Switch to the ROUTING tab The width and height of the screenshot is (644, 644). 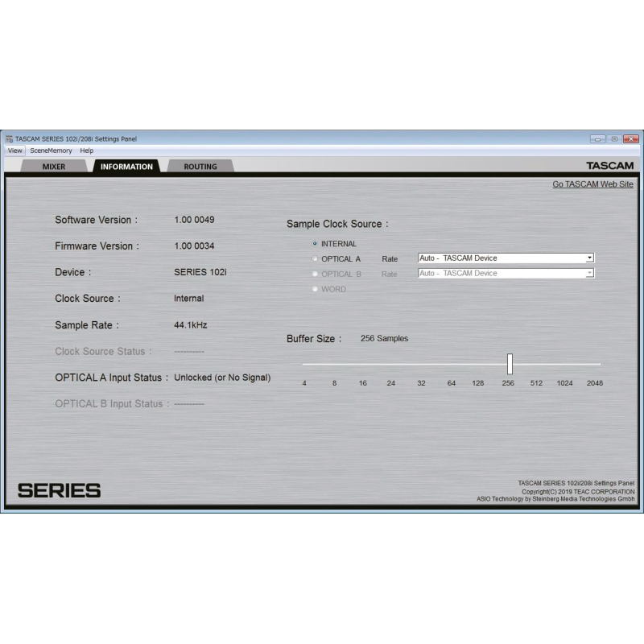point(200,167)
